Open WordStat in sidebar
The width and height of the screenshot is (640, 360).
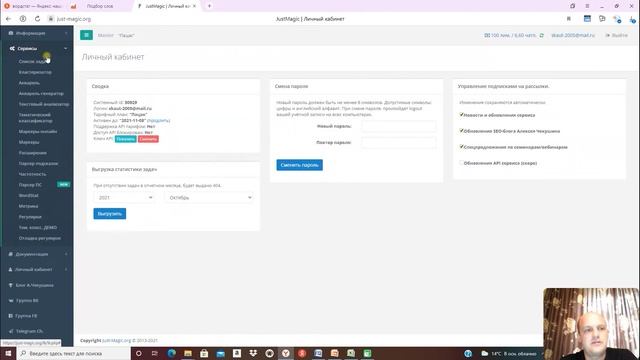click(29, 195)
